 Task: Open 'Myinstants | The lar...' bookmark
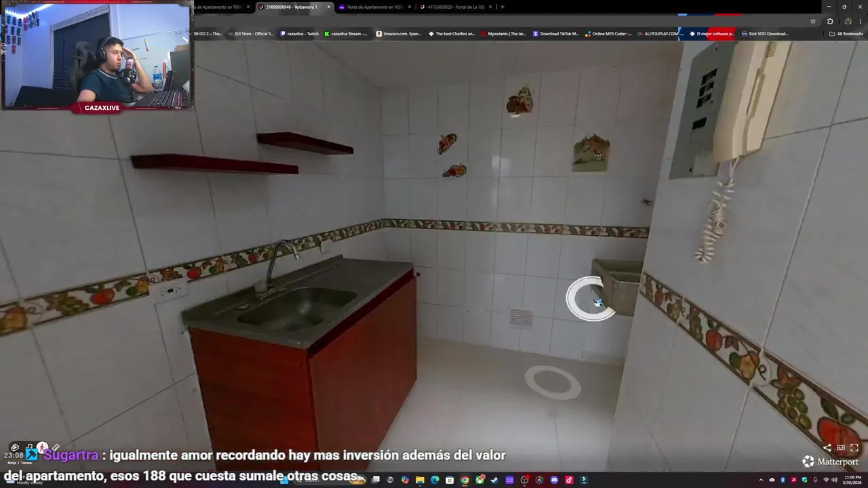click(x=504, y=34)
